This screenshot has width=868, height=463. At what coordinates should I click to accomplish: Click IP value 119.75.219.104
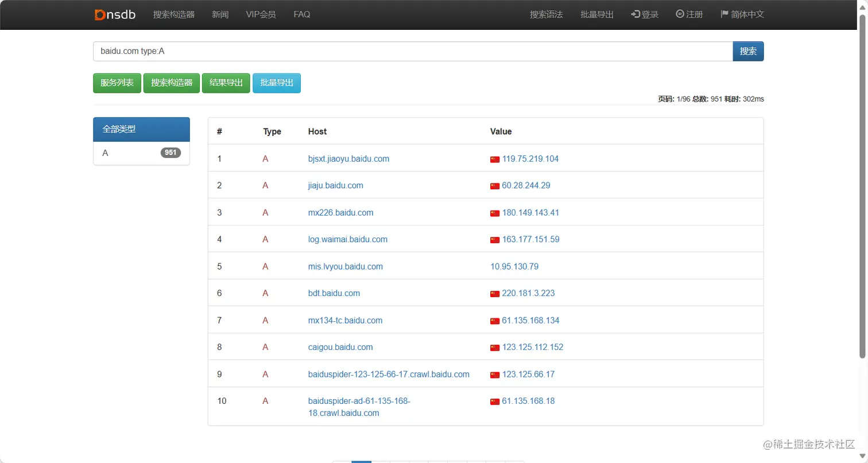(x=530, y=159)
